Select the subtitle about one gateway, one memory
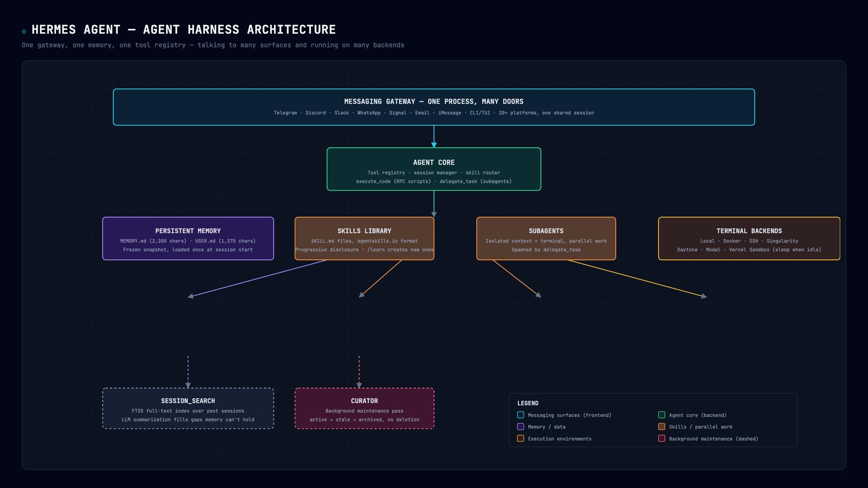This screenshot has height=488, width=868. tap(213, 45)
